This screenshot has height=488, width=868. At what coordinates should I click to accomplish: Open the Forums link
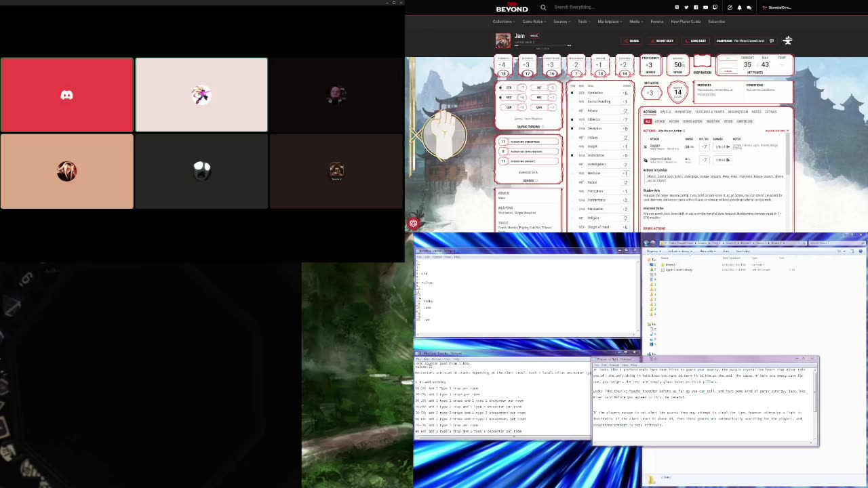point(657,22)
